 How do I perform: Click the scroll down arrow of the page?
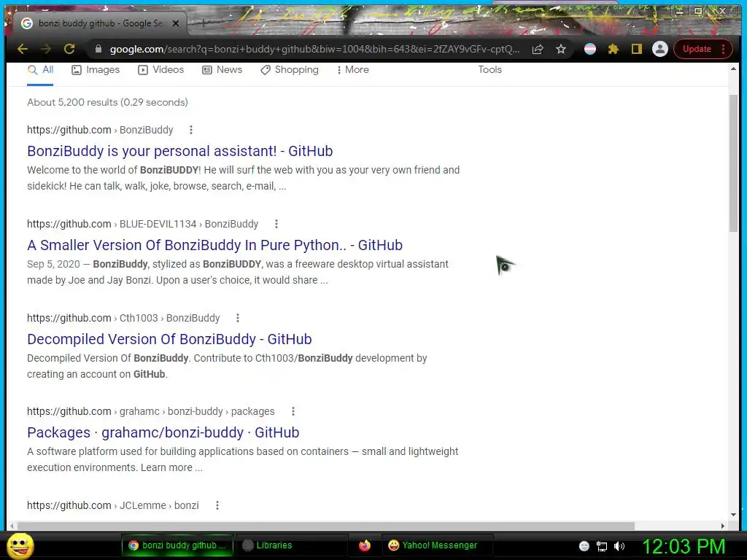pos(733,515)
